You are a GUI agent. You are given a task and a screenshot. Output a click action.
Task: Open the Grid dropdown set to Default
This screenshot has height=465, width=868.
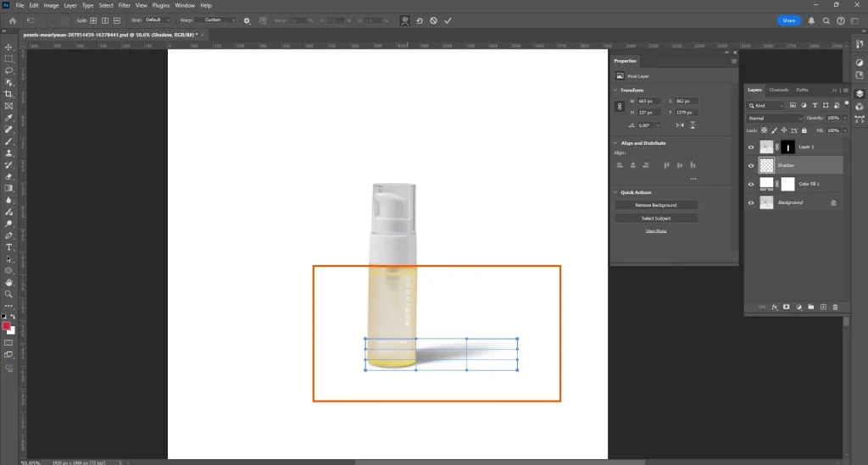[x=159, y=20]
